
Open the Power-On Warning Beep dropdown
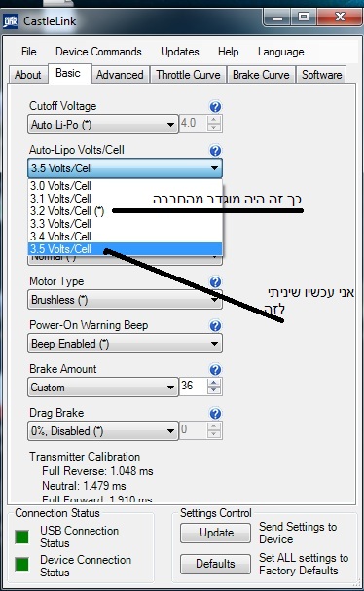(x=125, y=344)
